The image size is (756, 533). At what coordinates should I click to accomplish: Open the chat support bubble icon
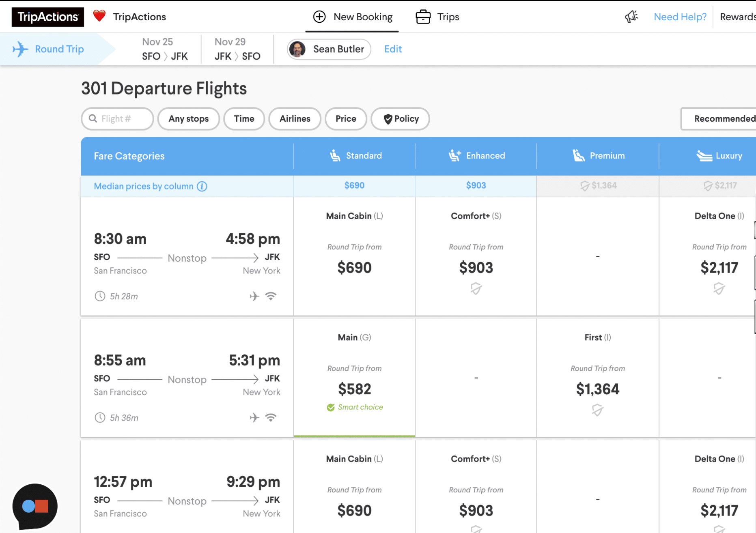[x=35, y=506]
